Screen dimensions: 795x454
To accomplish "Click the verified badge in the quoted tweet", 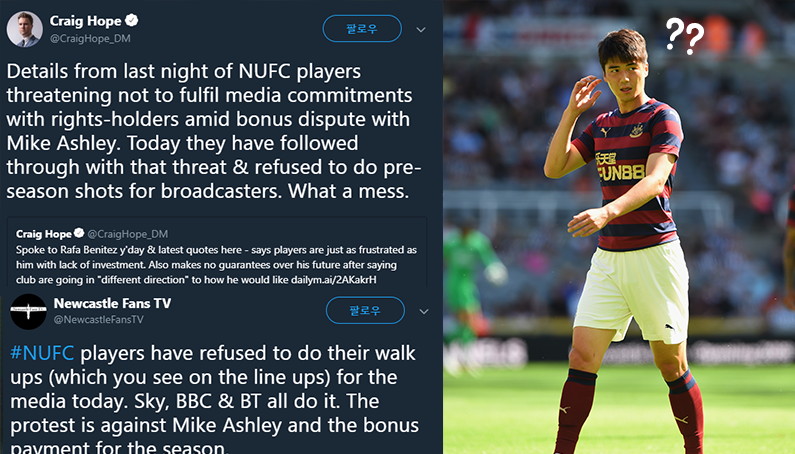I will pyautogui.click(x=79, y=233).
